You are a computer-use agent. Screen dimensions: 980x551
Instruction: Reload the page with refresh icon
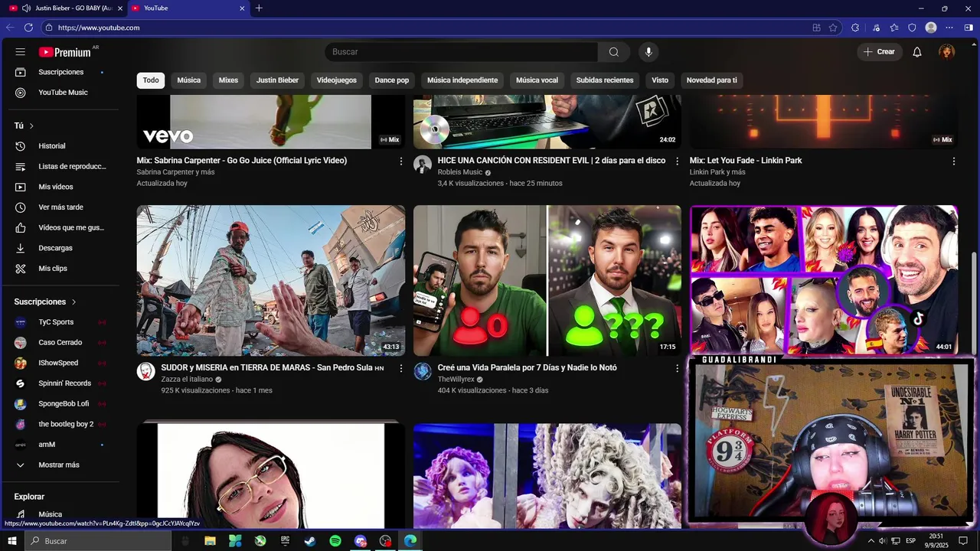pos(28,28)
